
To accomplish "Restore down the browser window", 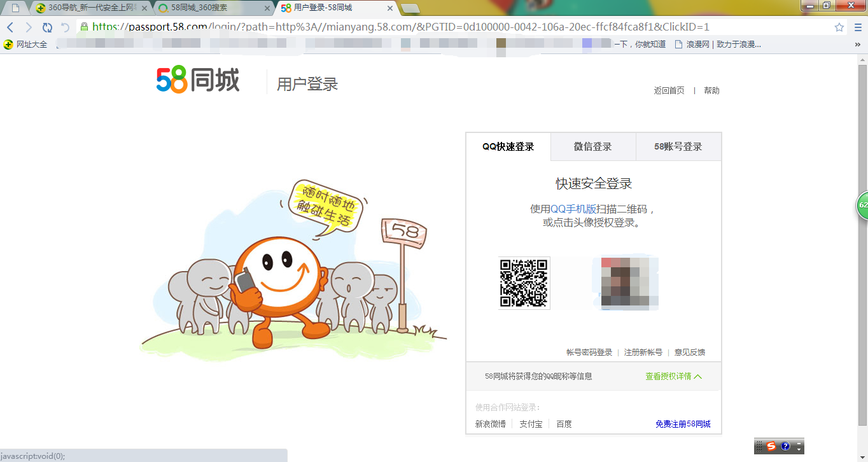I will pyautogui.click(x=826, y=5).
